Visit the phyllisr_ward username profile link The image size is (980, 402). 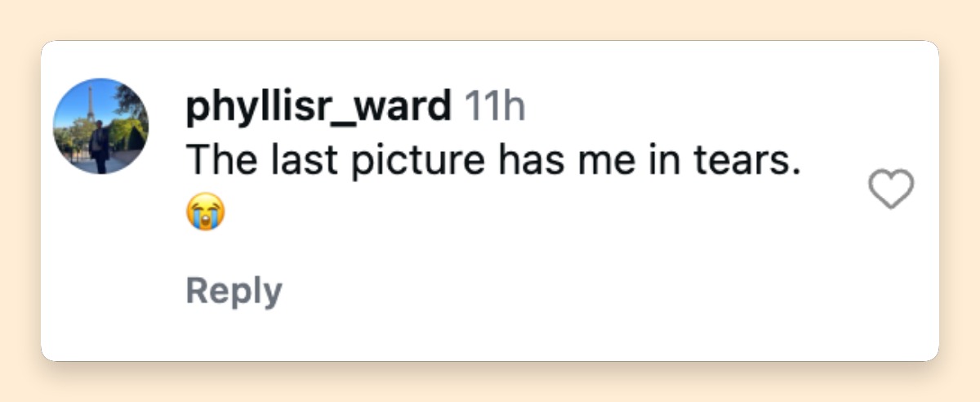coord(318,109)
